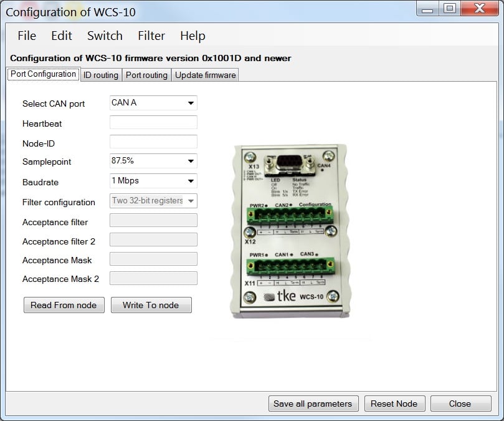
Task: Open the Help menu
Action: click(193, 36)
